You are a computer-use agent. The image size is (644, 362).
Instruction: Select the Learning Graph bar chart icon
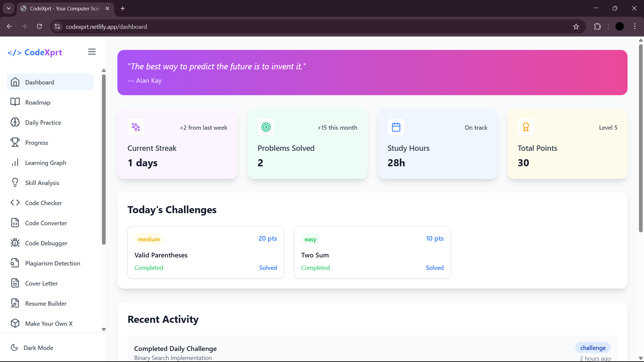pos(15,163)
